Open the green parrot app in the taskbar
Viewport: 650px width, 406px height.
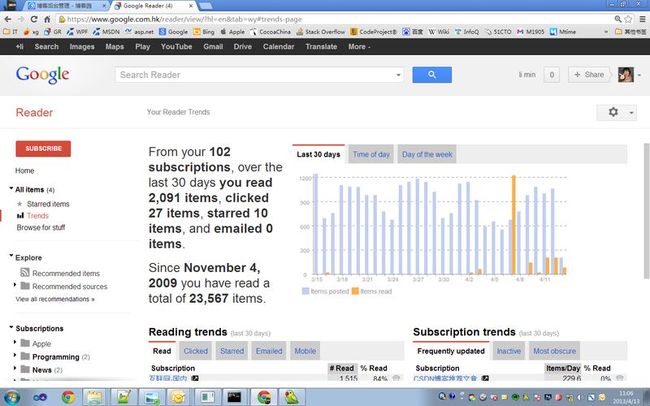pos(292,397)
